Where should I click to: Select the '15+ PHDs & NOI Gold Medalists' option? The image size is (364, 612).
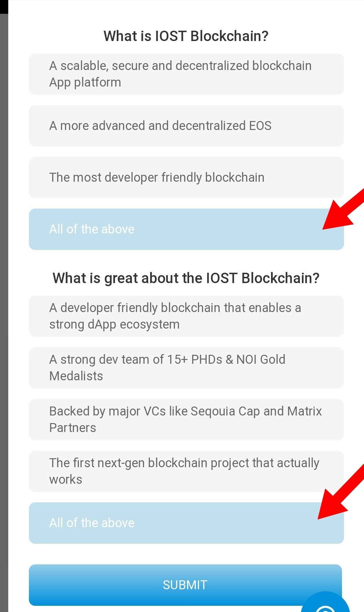(186, 368)
